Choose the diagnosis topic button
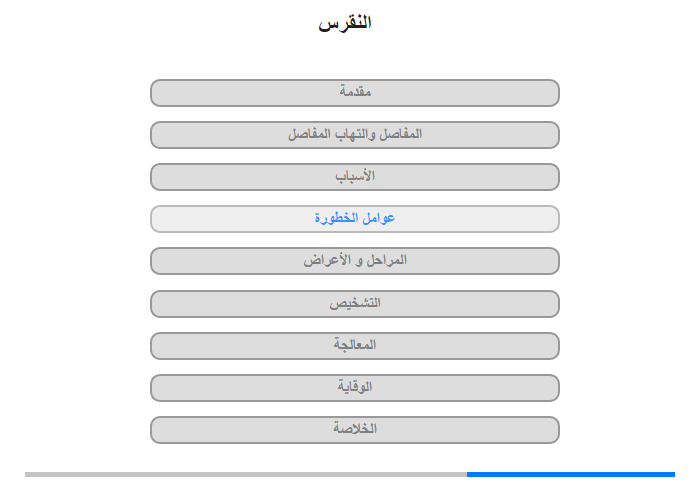The width and height of the screenshot is (700, 480). (354, 304)
